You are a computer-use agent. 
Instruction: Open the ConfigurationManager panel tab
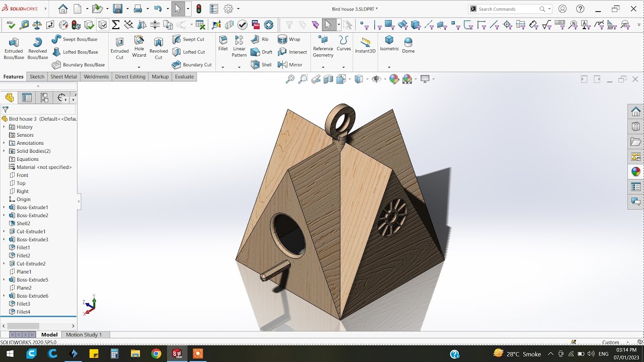[44, 98]
